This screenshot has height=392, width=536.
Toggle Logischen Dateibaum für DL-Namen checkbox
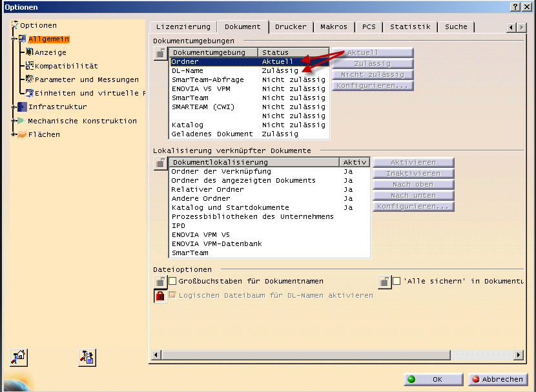tap(172, 295)
